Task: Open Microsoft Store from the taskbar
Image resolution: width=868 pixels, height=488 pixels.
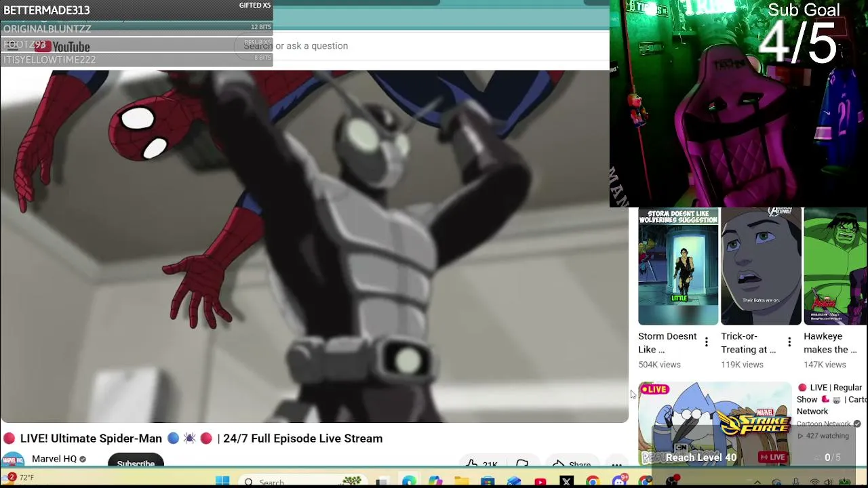Action: tap(488, 482)
